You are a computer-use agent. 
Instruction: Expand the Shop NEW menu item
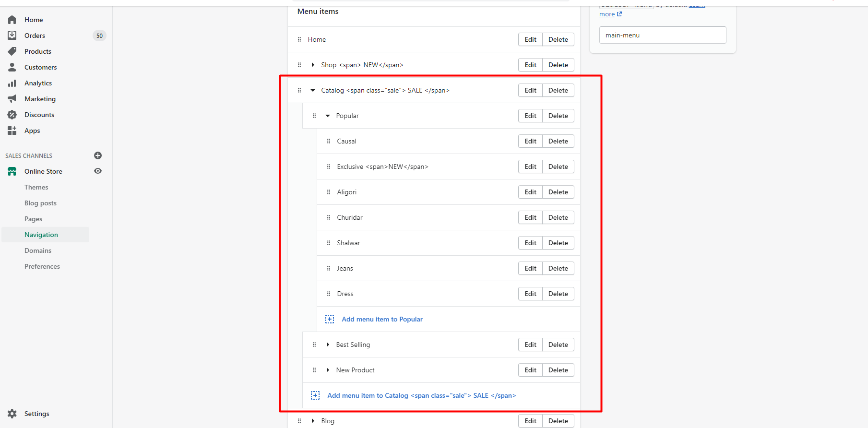click(x=313, y=65)
